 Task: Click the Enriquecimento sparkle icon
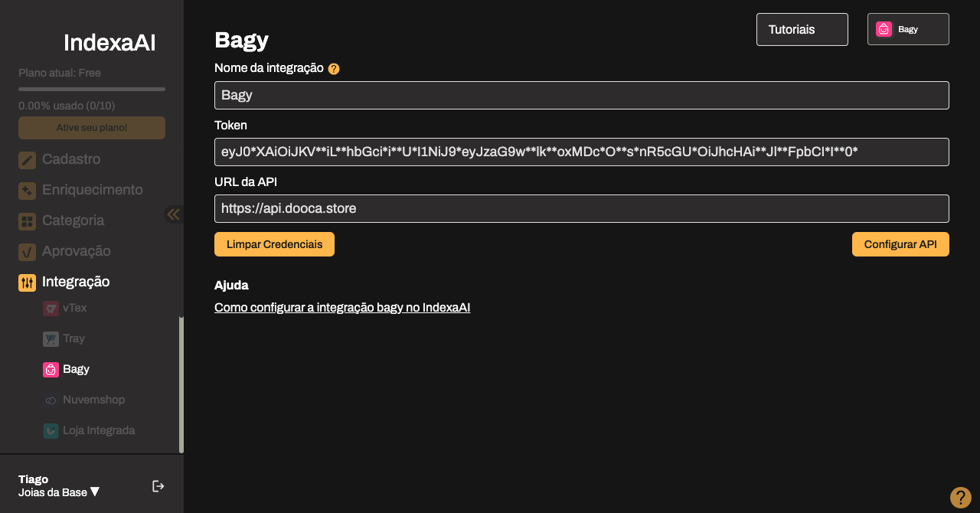point(28,191)
